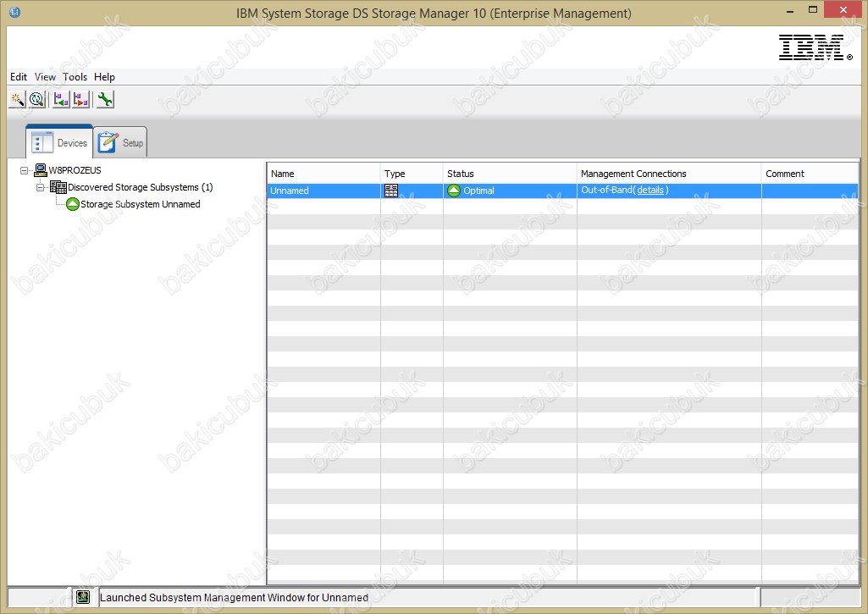868x614 pixels.
Task: Click the Rescan Host magnifier toolbar icon
Action: click(37, 100)
